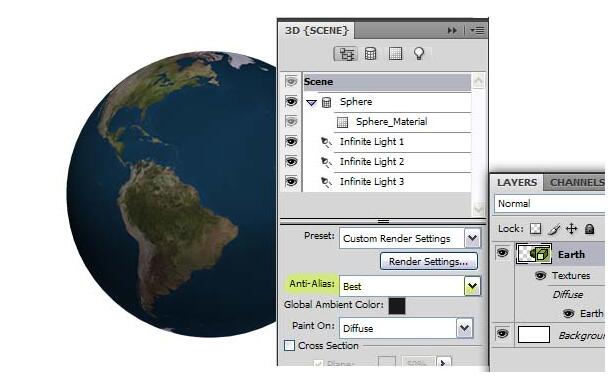Filter by meshes icon
613x378 pixels.
point(370,54)
